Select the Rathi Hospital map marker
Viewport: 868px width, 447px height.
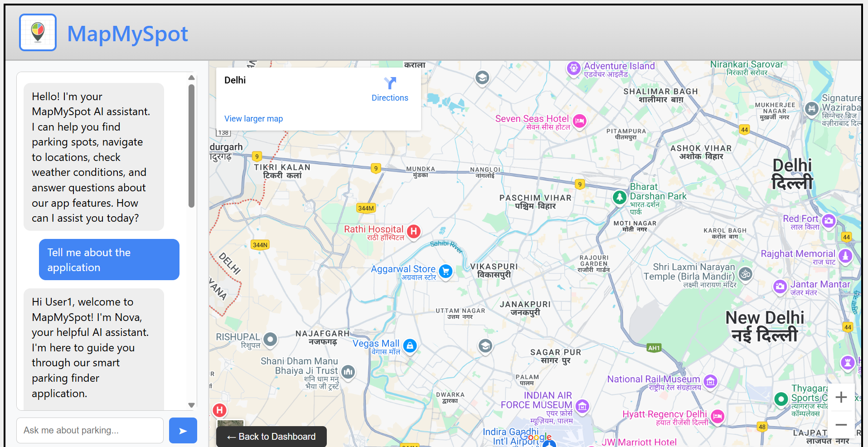[x=413, y=232]
